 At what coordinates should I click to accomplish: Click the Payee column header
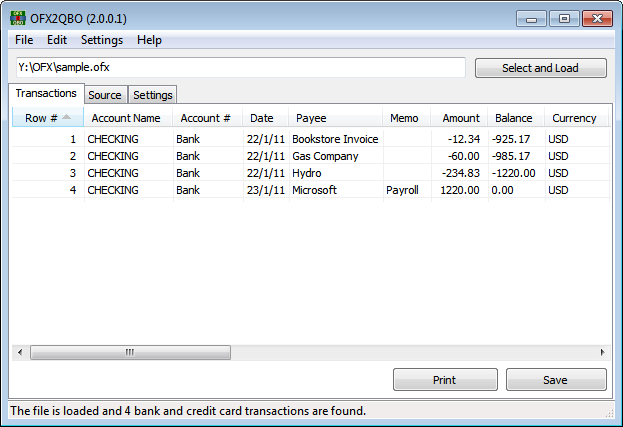click(335, 118)
